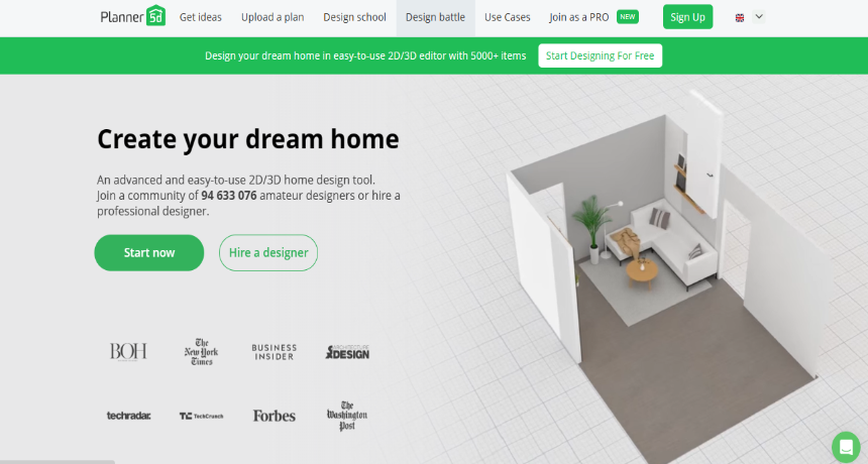
Task: Click the Start Designing For Free button
Action: coord(599,55)
